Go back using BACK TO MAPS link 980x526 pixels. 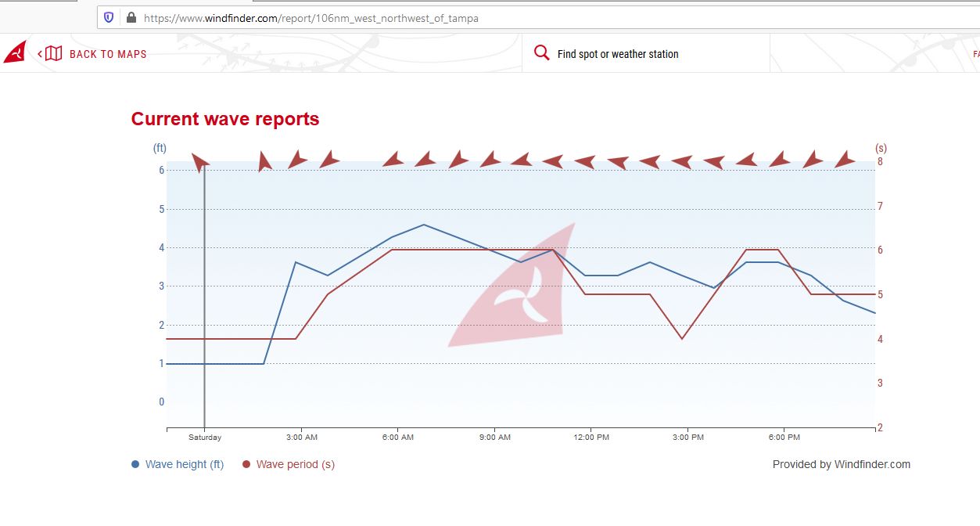point(108,54)
